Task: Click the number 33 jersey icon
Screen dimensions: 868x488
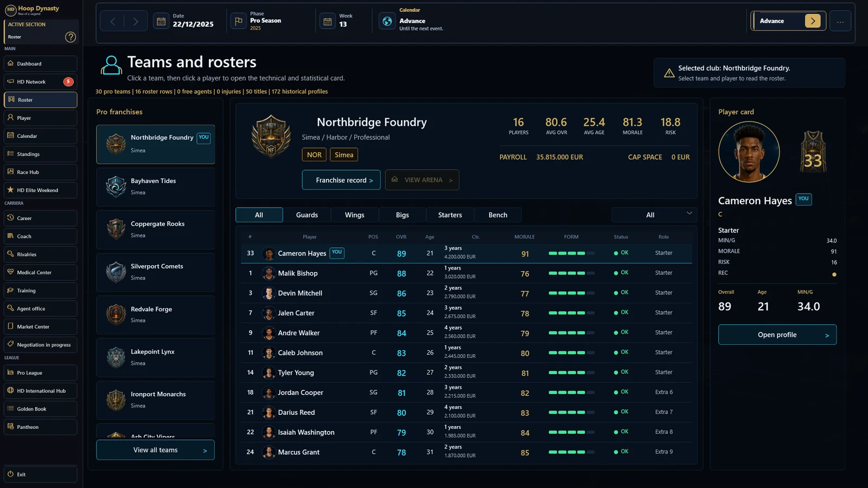Action: (813, 152)
